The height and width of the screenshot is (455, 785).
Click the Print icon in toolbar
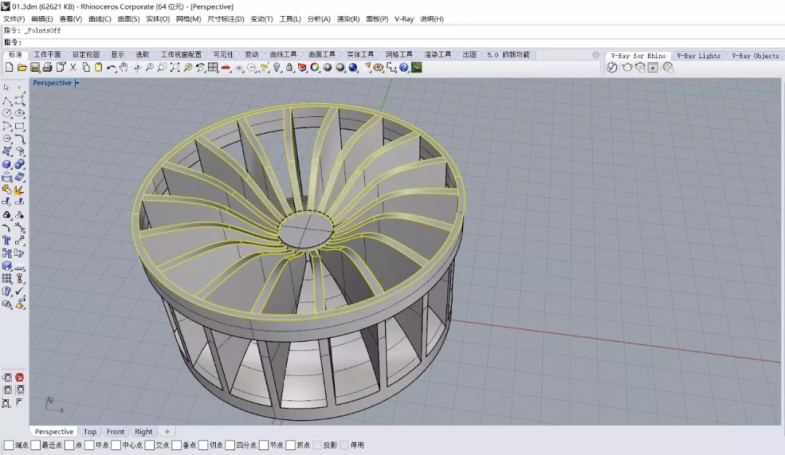tap(47, 67)
